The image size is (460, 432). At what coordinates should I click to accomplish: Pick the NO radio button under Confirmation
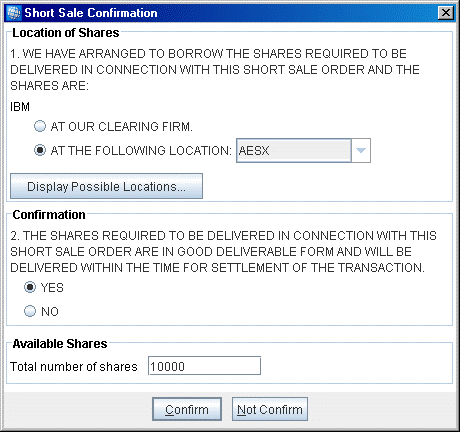(30, 311)
